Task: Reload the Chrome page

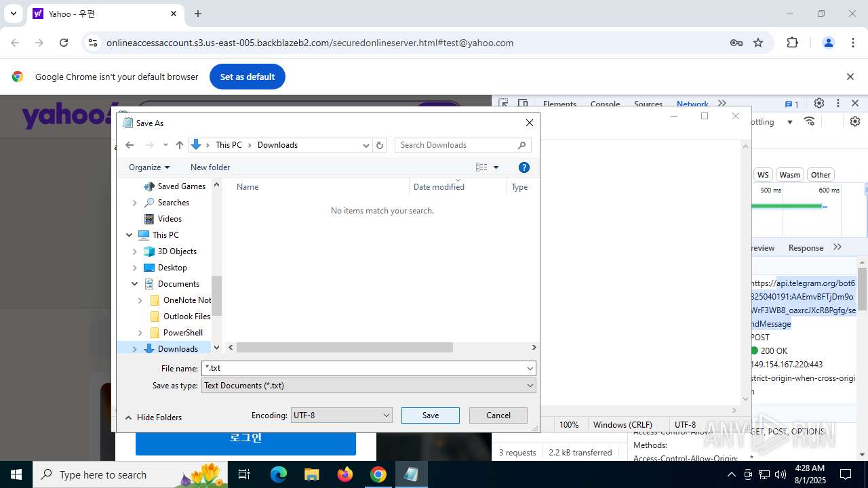Action: pos(64,43)
